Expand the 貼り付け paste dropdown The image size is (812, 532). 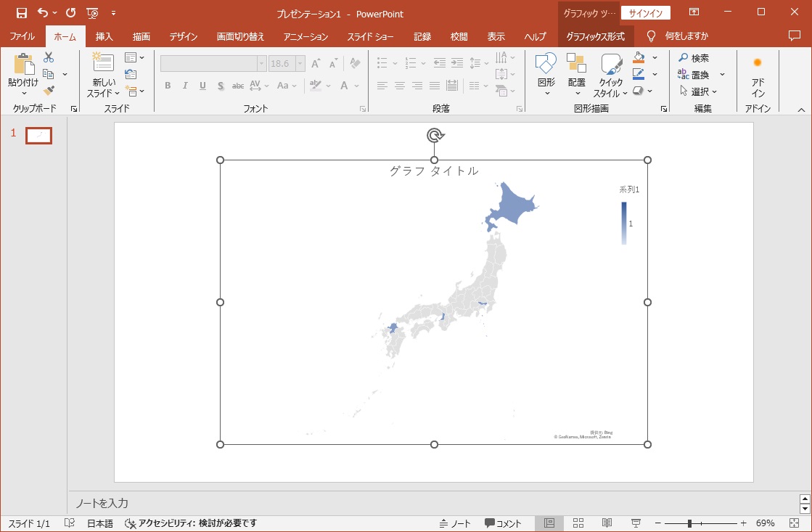pos(23,91)
